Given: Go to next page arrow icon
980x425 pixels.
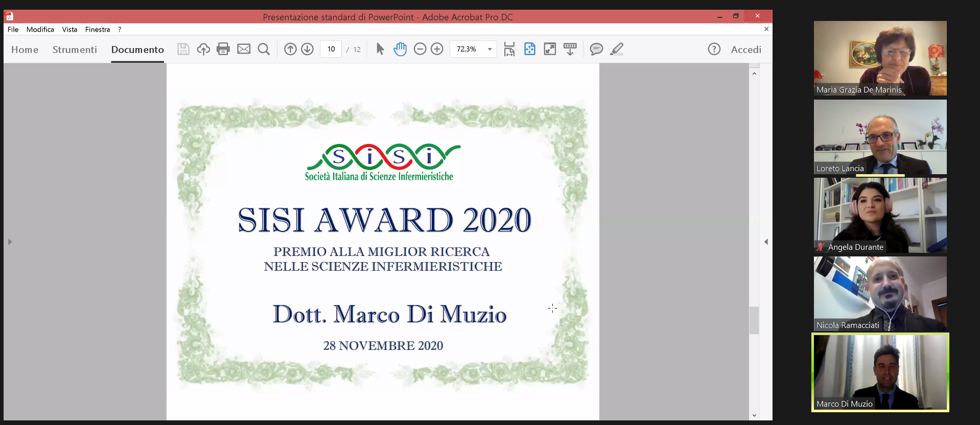Looking at the screenshot, I should (x=307, y=49).
